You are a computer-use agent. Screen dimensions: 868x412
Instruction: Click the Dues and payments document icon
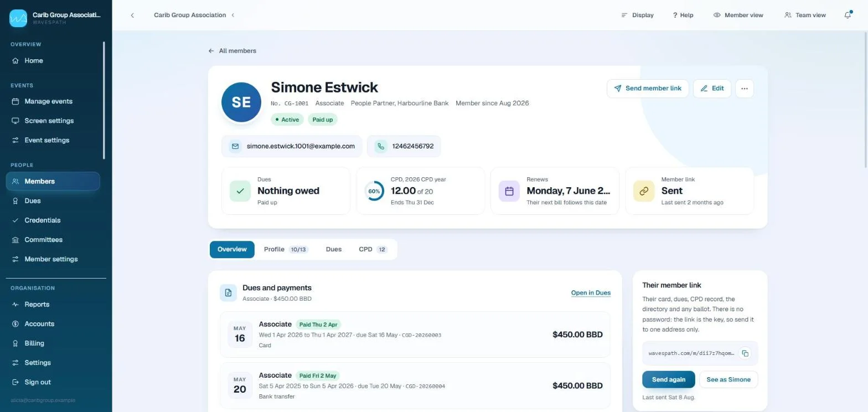(228, 293)
